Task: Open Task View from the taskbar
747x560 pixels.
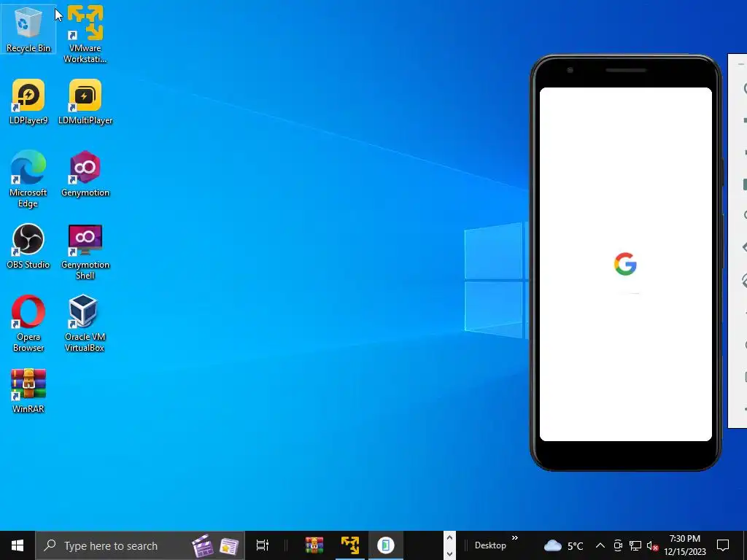Action: [263, 545]
